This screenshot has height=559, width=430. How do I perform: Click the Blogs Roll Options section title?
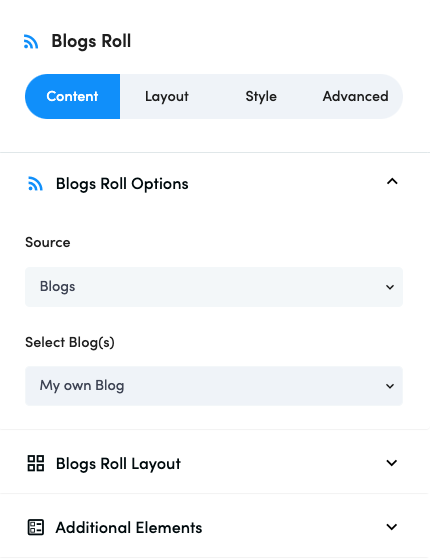pos(122,184)
